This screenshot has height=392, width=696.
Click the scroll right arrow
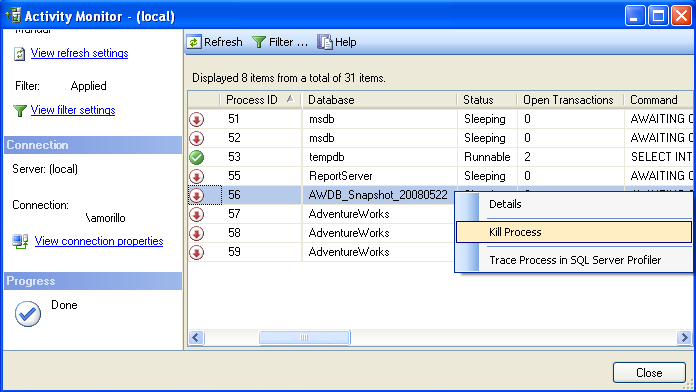coord(684,337)
